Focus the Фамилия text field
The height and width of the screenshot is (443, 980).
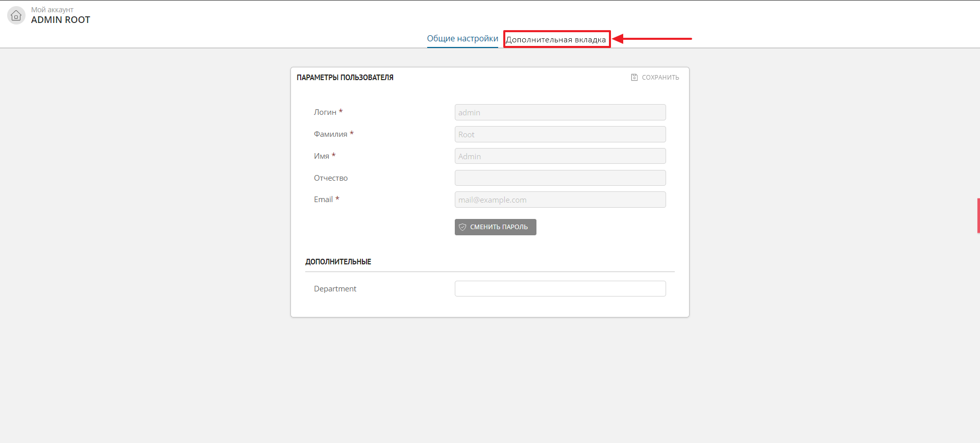(x=560, y=134)
